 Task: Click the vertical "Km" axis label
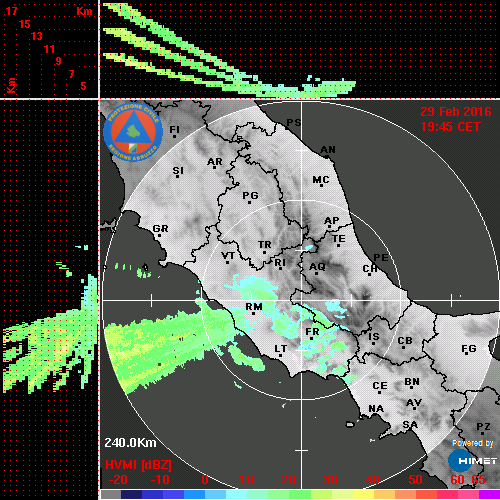pyautogui.click(x=12, y=85)
